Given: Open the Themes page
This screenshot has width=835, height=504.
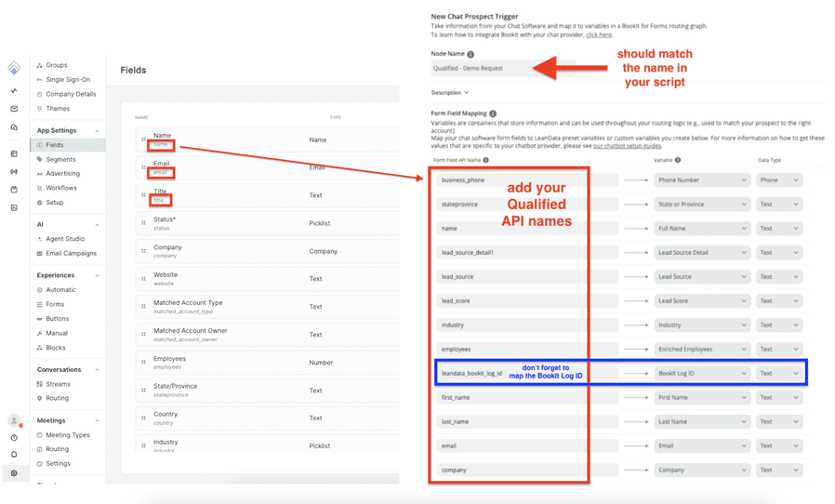Looking at the screenshot, I should (58, 108).
